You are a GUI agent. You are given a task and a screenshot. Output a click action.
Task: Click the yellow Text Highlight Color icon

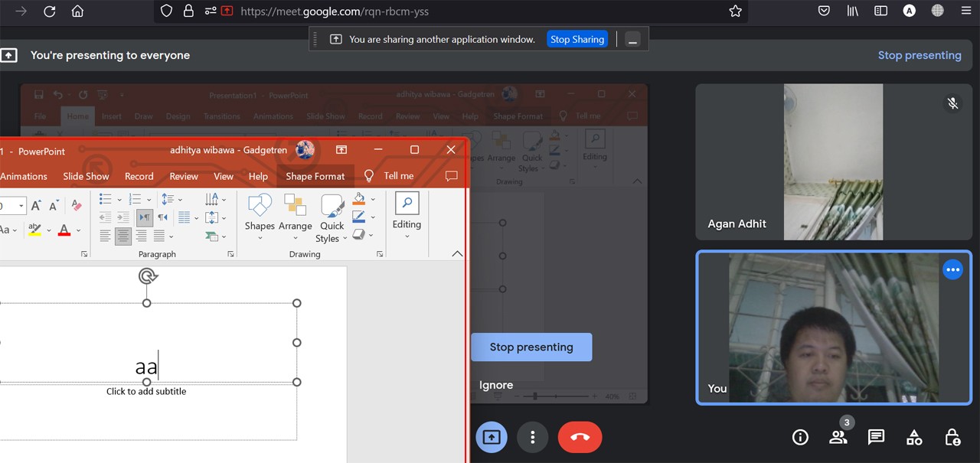click(x=34, y=230)
